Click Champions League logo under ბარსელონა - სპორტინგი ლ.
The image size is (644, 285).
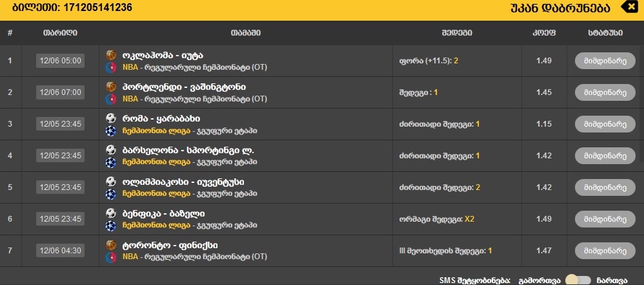pos(110,162)
